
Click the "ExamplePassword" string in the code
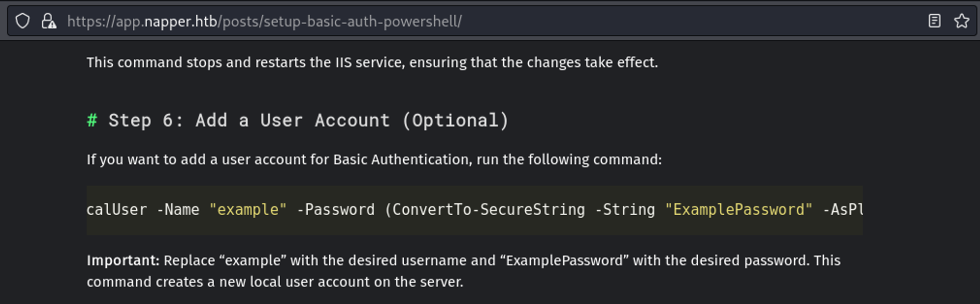pos(738,210)
